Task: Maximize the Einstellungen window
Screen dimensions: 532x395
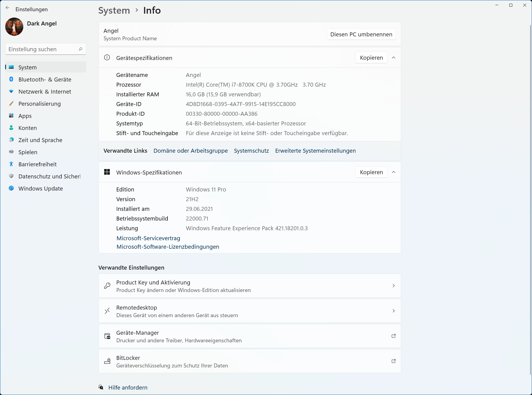Action: coord(511,5)
